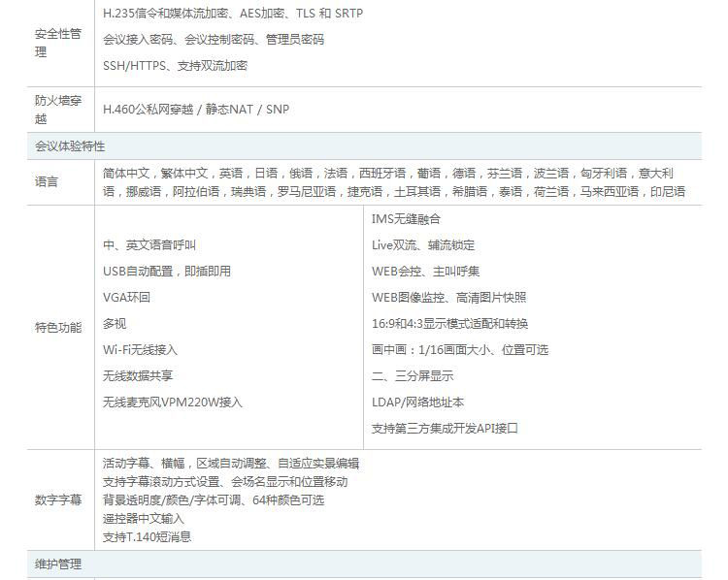
Task: Click the IMS无缝融合 feature text
Action: point(406,219)
